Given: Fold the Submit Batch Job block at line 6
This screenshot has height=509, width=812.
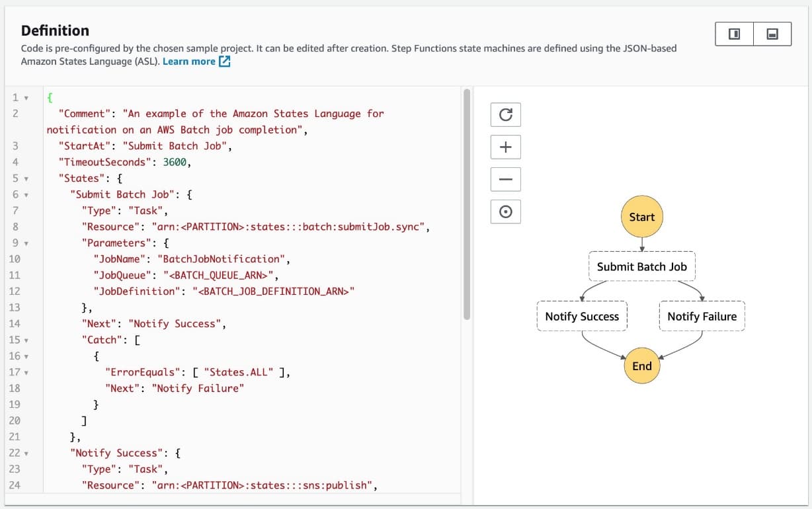Looking at the screenshot, I should [26, 195].
